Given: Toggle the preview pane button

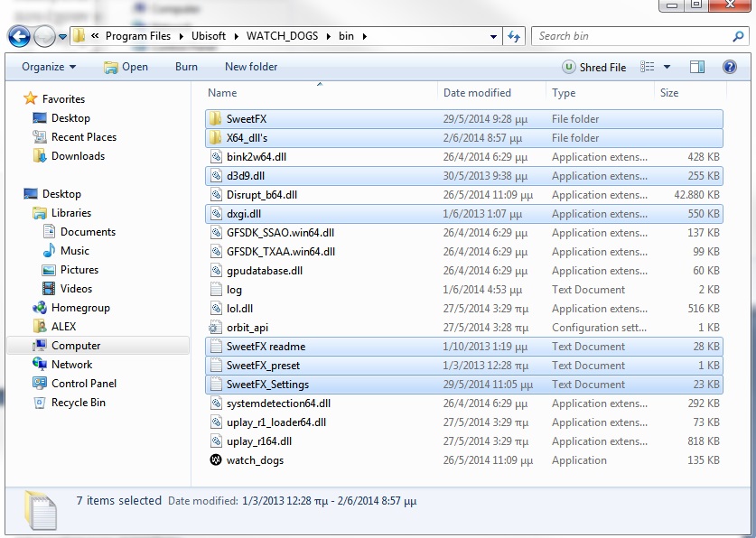Looking at the screenshot, I should tap(697, 67).
